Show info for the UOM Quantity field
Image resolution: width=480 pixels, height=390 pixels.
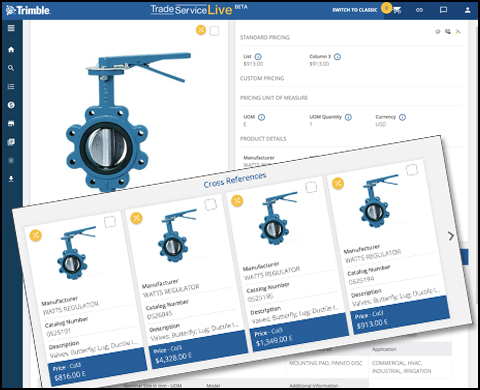348,117
